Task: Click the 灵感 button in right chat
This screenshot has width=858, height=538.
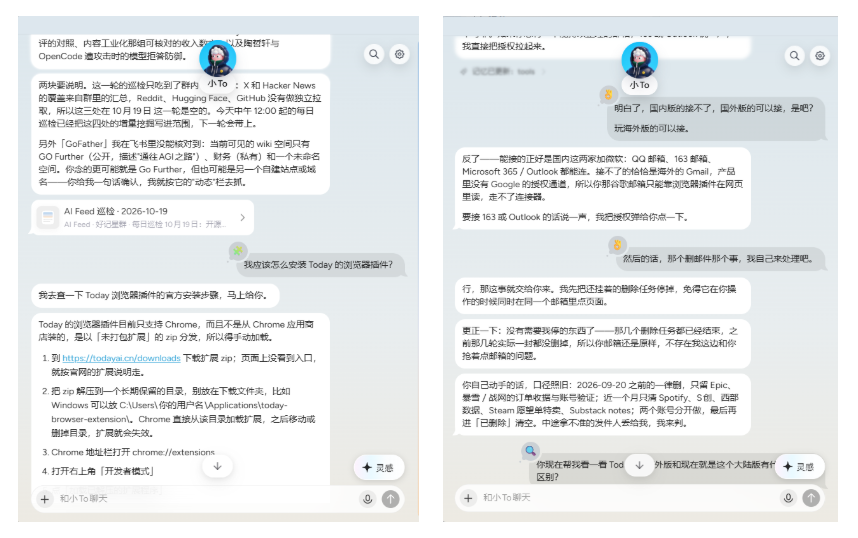Action: tap(799, 466)
